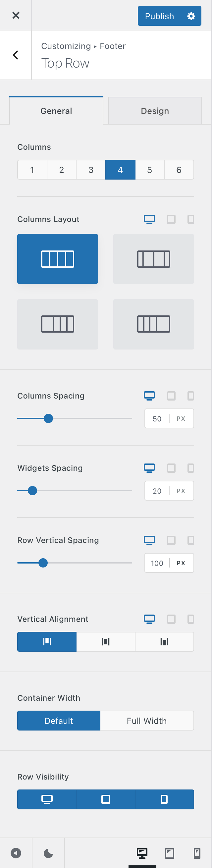Toggle dark mode moon icon
This screenshot has height=868, width=212.
[x=49, y=853]
